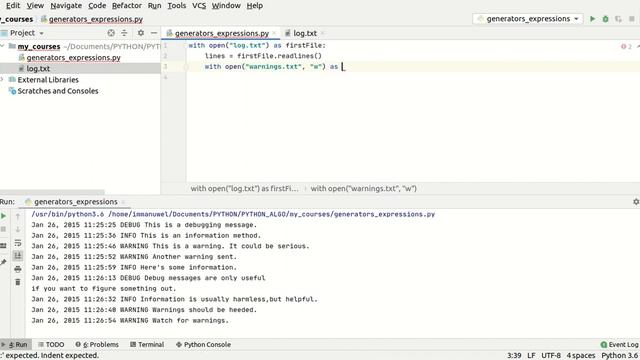This screenshot has width=640, height=360.
Task: Select log.txt in Project tree
Action: 38,69
